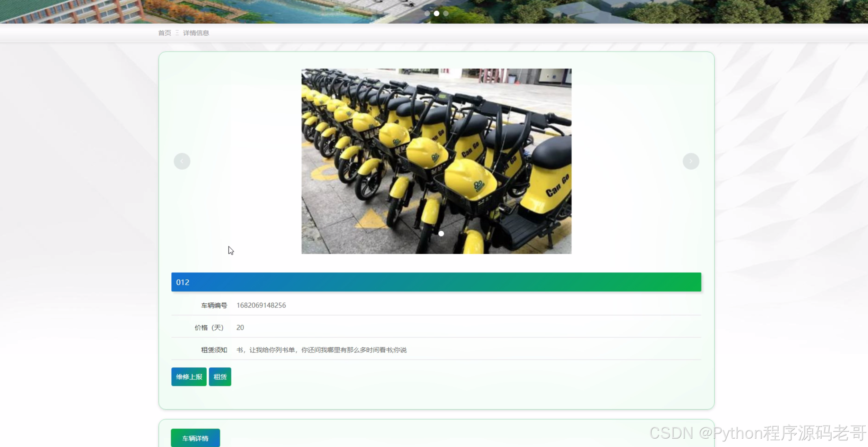The width and height of the screenshot is (868, 447).
Task: Click the next image arrow in carousel
Action: tap(691, 161)
